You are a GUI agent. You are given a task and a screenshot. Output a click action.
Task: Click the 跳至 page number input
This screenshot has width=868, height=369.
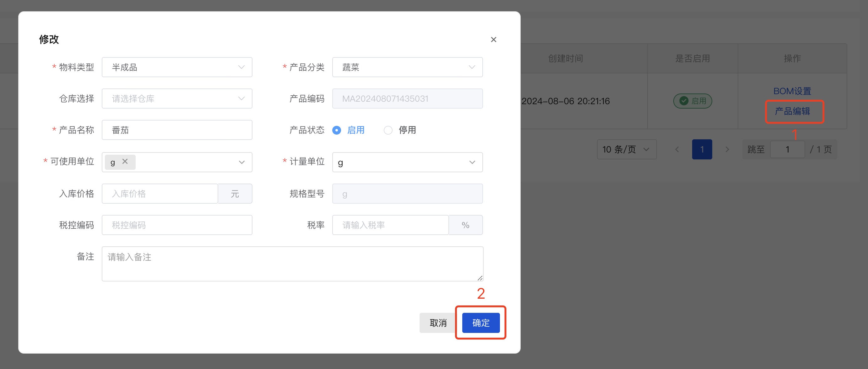pos(788,149)
